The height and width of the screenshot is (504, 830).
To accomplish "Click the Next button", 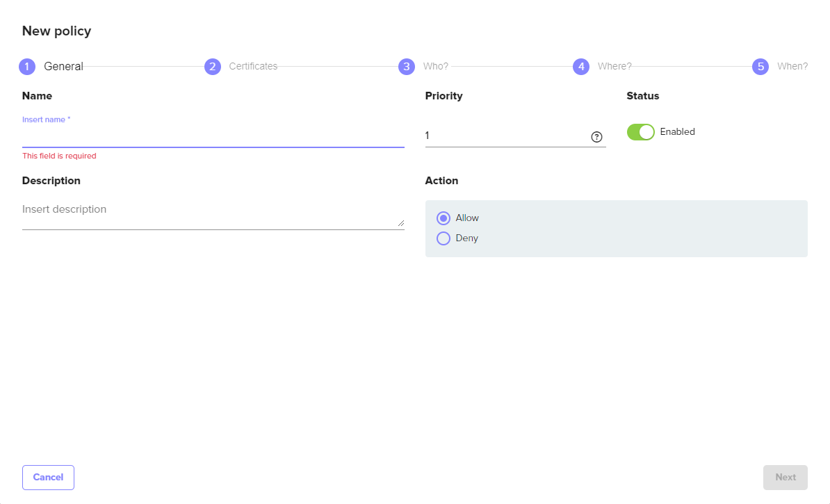I will pos(785,478).
